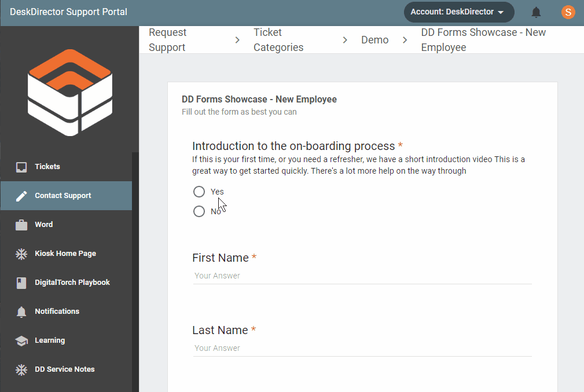Focus the Last Name answer field
This screenshot has height=392, width=584.
click(x=362, y=349)
